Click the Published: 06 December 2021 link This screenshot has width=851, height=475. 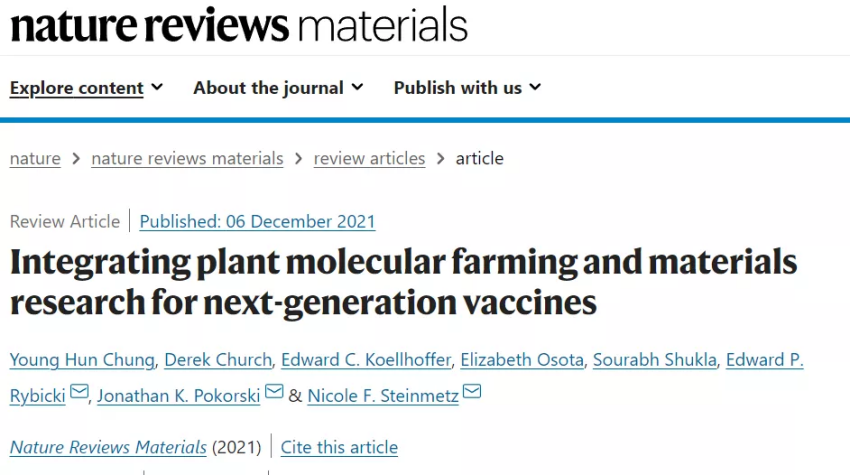pyautogui.click(x=257, y=221)
